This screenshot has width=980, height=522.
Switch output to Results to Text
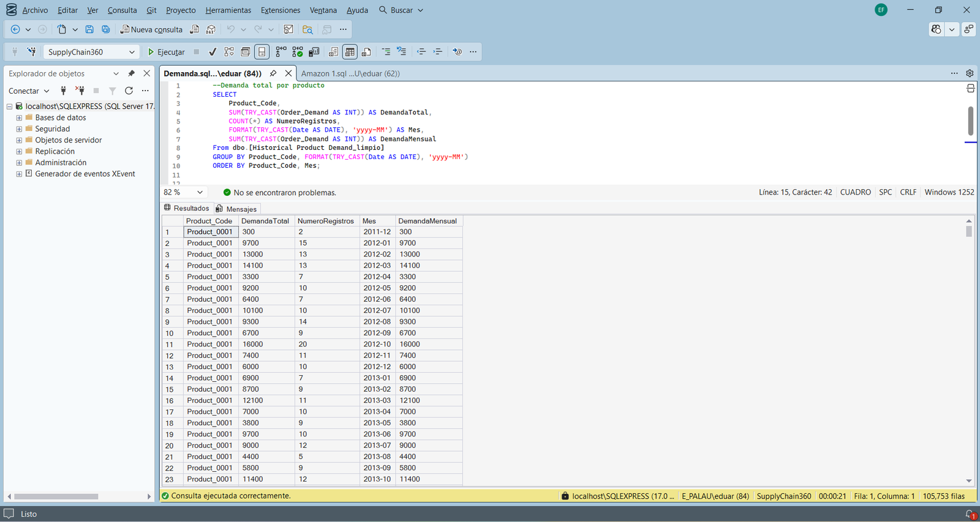click(333, 52)
